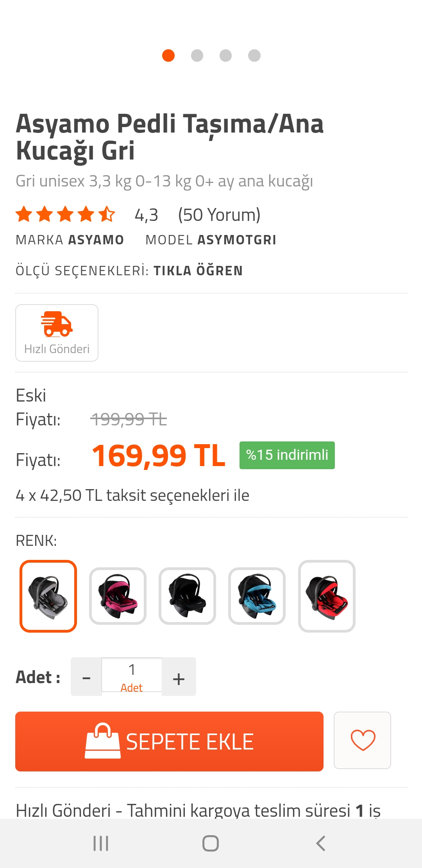Increase quantity with plus button
This screenshot has height=868, width=422.
click(x=179, y=677)
